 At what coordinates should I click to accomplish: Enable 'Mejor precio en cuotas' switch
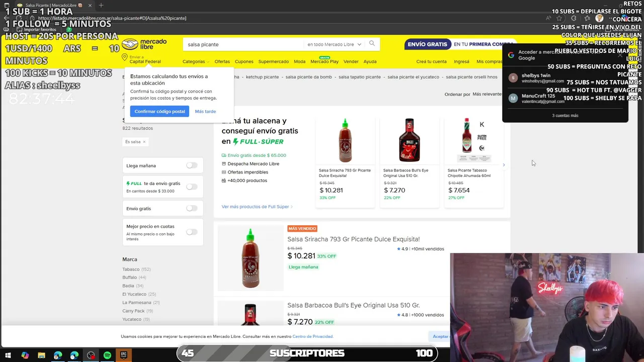click(x=192, y=232)
